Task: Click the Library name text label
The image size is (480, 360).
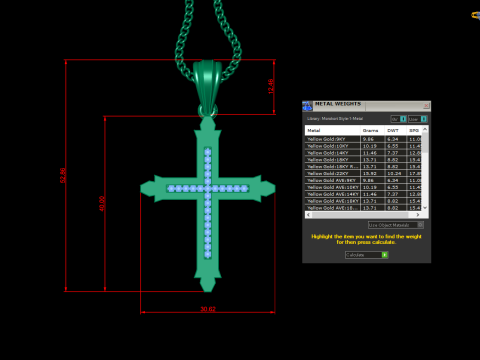Action: click(335, 119)
